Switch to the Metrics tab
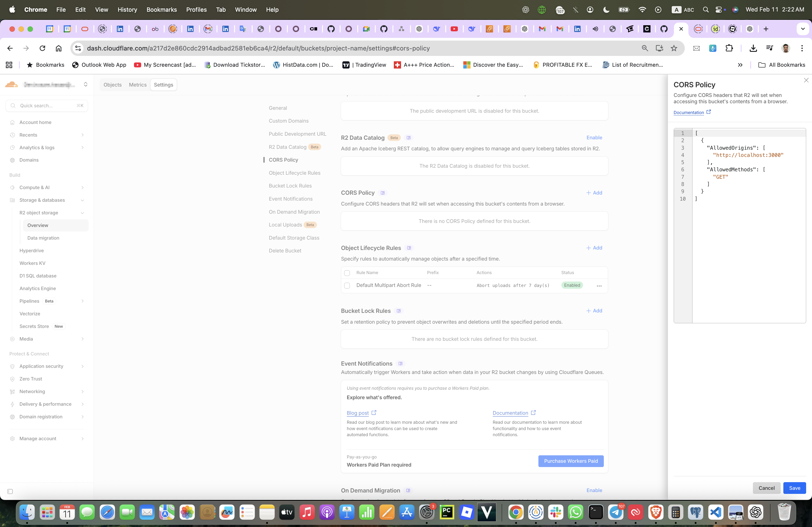 (x=138, y=85)
